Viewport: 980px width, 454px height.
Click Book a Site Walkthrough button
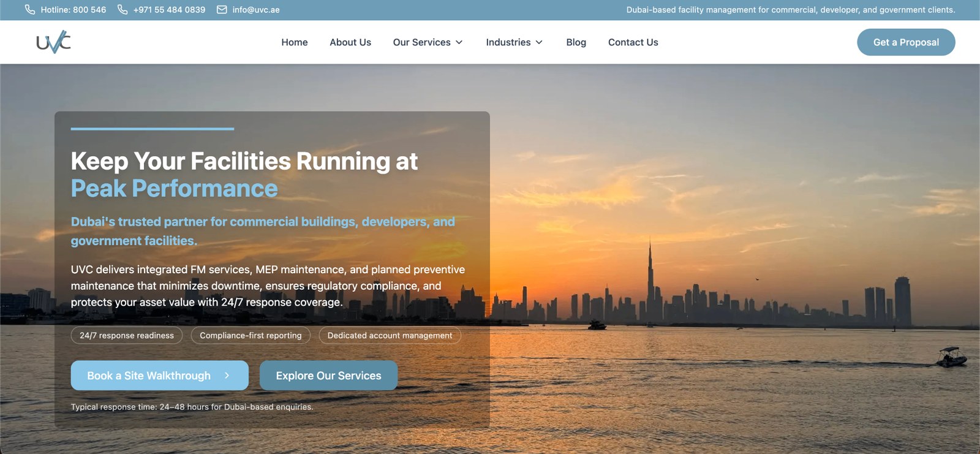159,376
